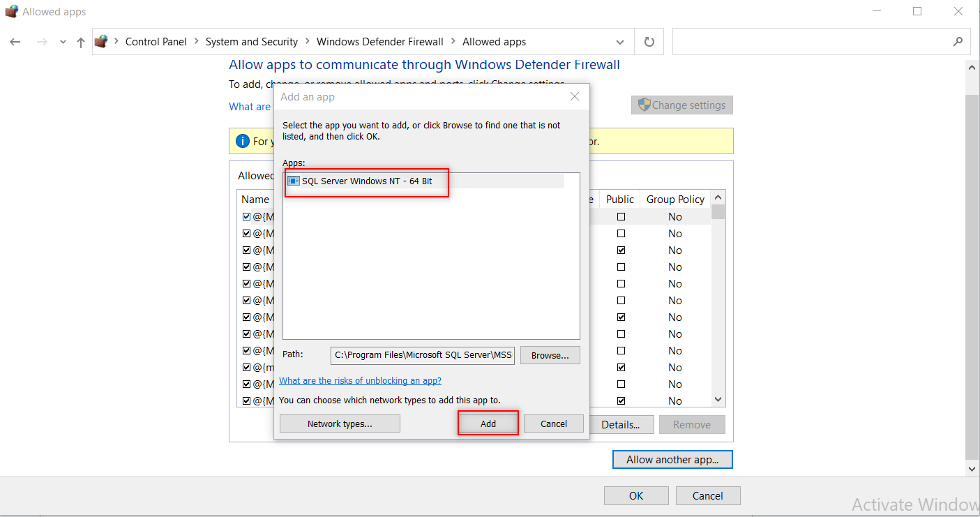Toggle the first app name checkbox
Screen dimensions: 980x517
246,217
